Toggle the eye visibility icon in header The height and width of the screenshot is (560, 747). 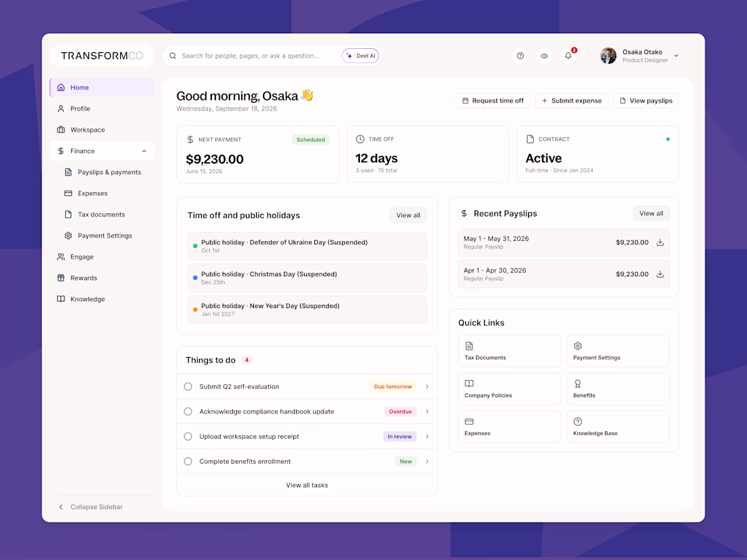click(544, 56)
